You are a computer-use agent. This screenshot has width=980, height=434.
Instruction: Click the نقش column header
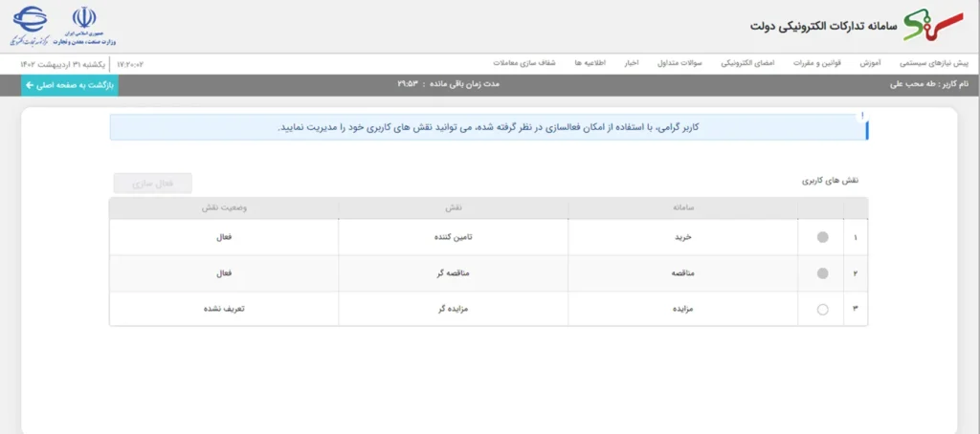point(455,208)
